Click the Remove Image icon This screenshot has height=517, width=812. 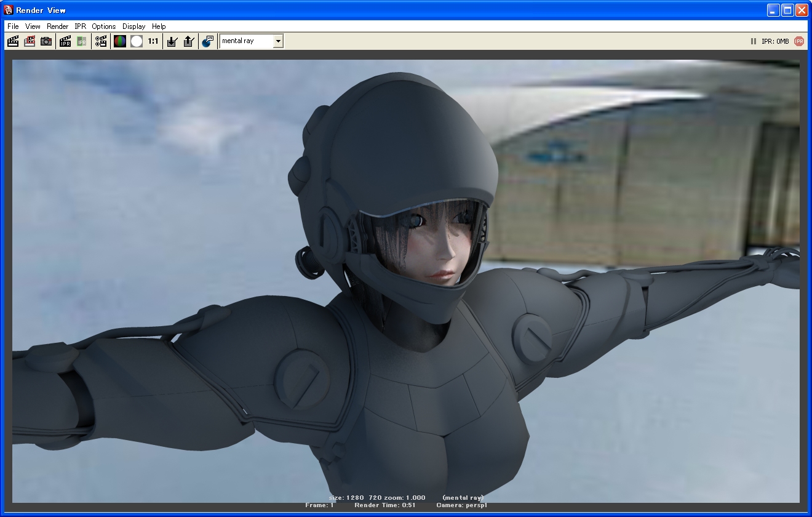pyautogui.click(x=189, y=41)
